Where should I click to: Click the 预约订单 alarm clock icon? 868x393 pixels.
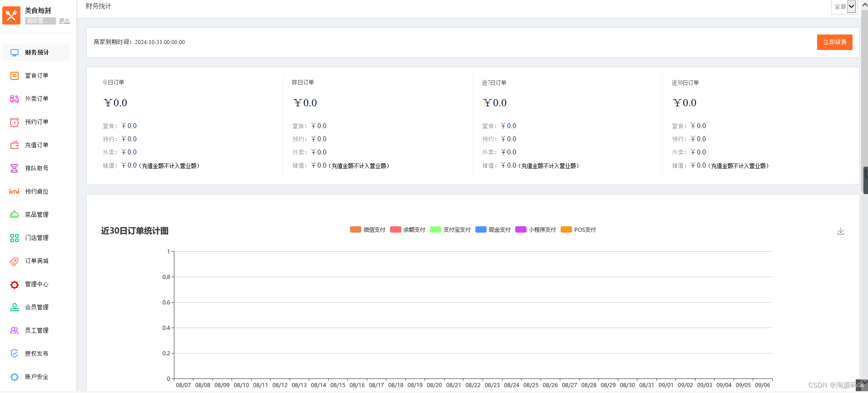(15, 122)
